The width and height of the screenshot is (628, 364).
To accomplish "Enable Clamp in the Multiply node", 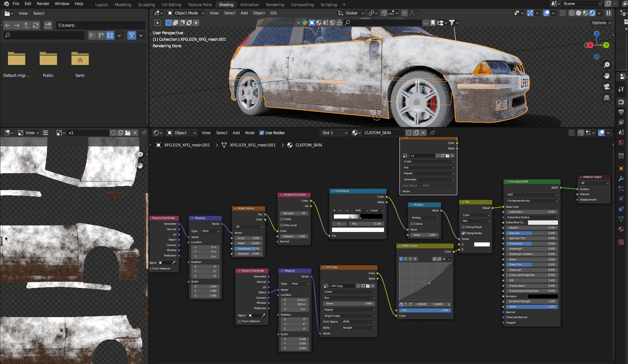I will (412, 224).
